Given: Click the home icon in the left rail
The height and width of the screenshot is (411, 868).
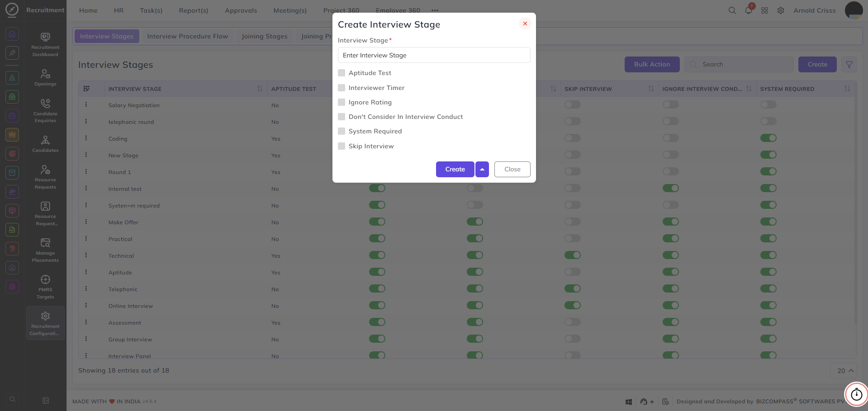Looking at the screenshot, I should coord(12,34).
